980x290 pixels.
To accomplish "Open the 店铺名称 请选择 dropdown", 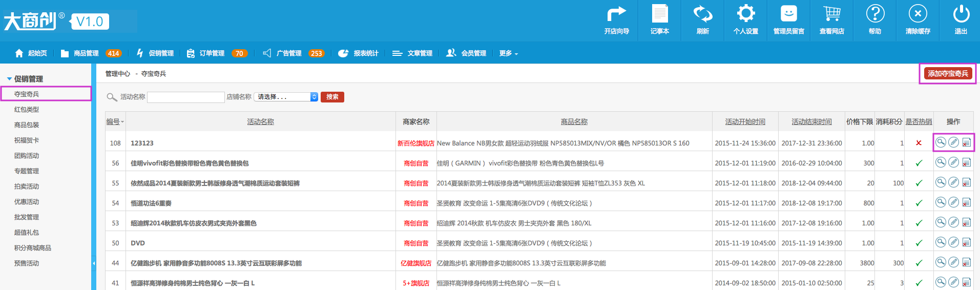I will click(x=286, y=97).
